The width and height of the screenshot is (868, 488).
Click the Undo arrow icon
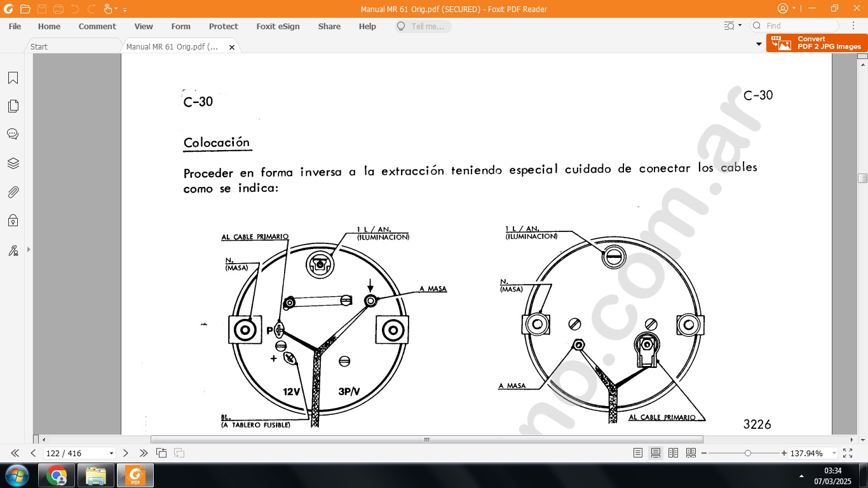point(75,9)
